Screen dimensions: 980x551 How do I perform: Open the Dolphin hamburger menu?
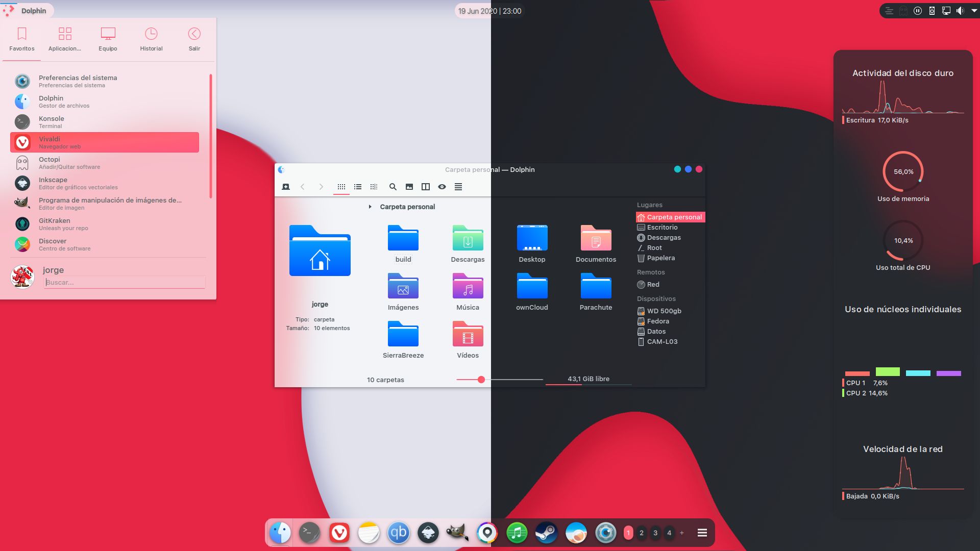click(458, 187)
